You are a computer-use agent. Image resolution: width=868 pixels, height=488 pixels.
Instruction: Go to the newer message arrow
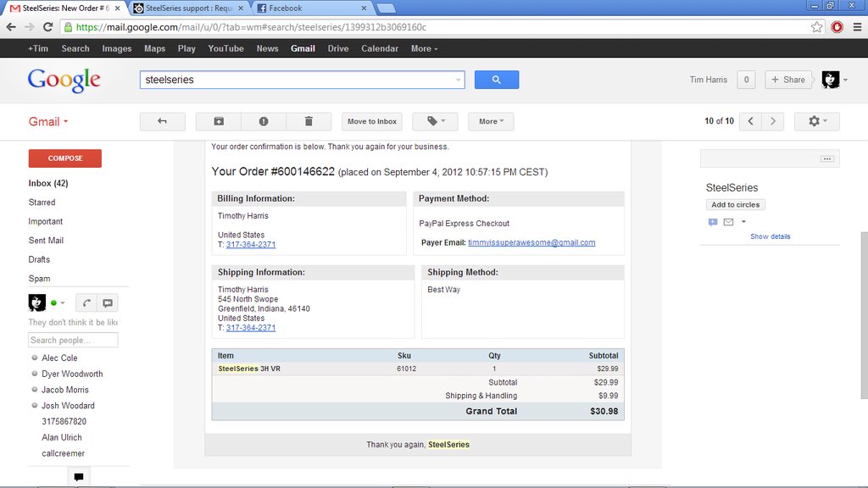tap(750, 122)
